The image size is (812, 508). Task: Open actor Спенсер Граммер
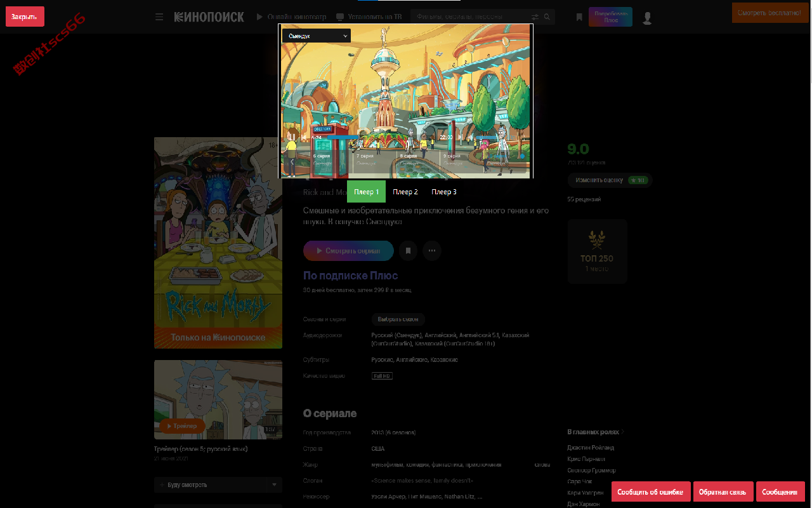[x=591, y=471]
